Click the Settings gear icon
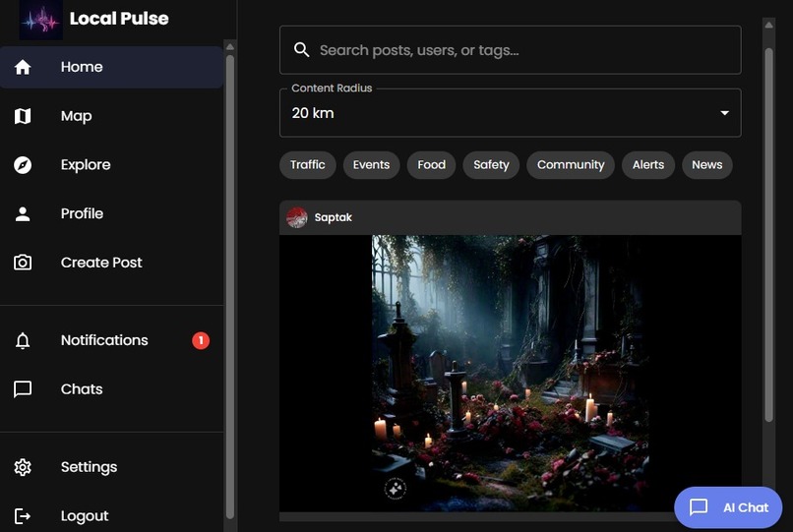The image size is (793, 532). coord(23,467)
